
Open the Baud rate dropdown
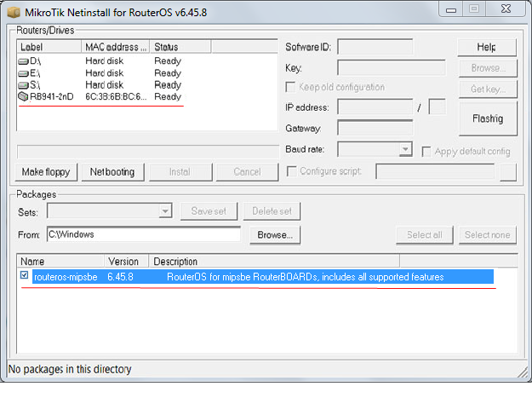point(405,149)
